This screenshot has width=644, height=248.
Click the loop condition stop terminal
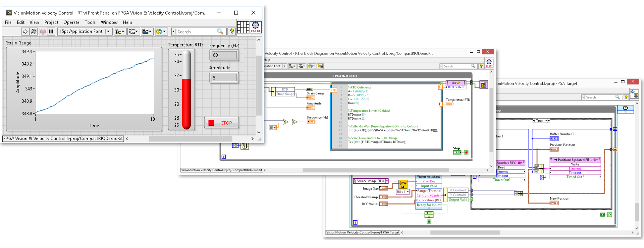pos(466,153)
